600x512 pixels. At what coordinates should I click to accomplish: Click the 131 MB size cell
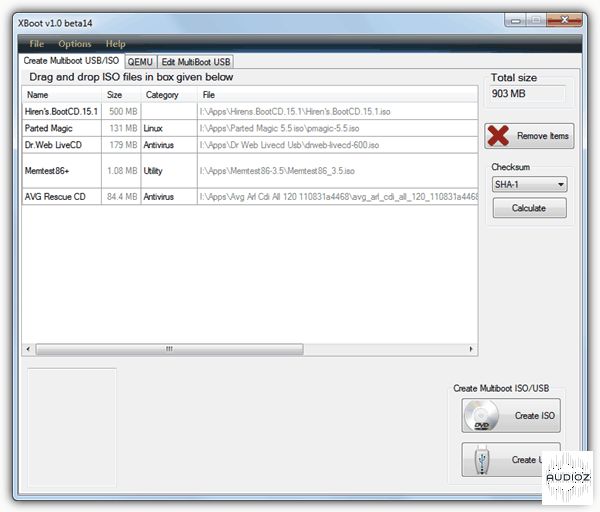pos(123,128)
